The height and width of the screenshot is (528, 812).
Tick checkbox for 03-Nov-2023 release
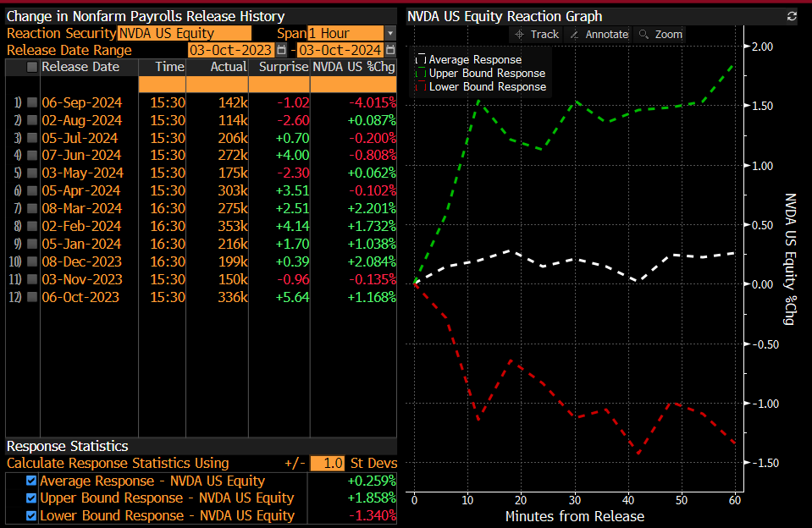[32, 279]
